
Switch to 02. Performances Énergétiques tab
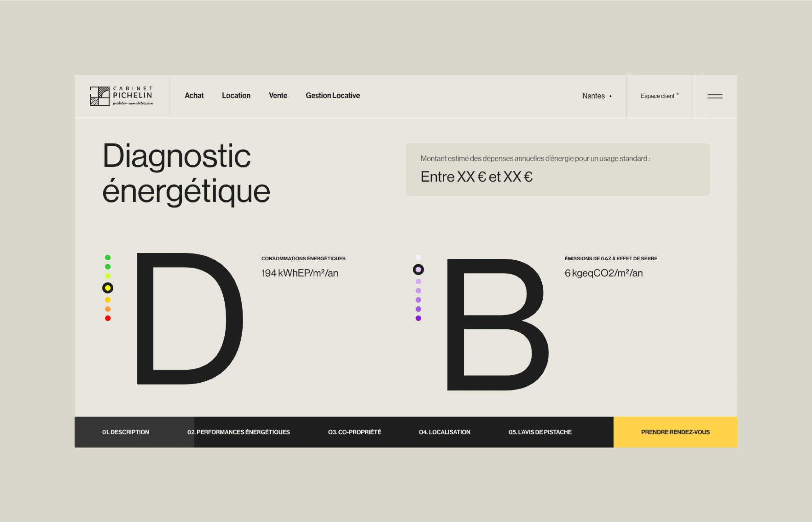click(239, 432)
